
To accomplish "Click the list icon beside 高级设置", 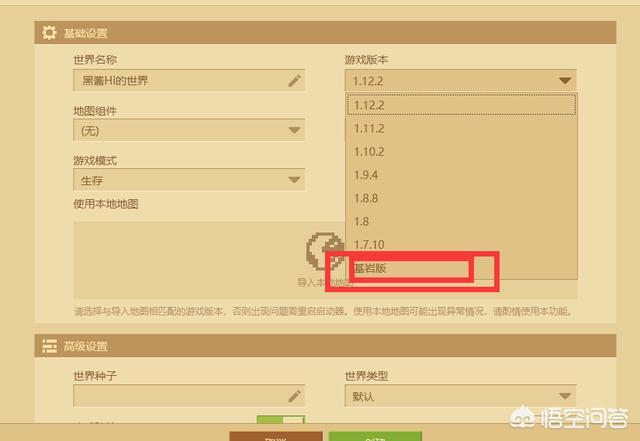I will click(x=49, y=346).
